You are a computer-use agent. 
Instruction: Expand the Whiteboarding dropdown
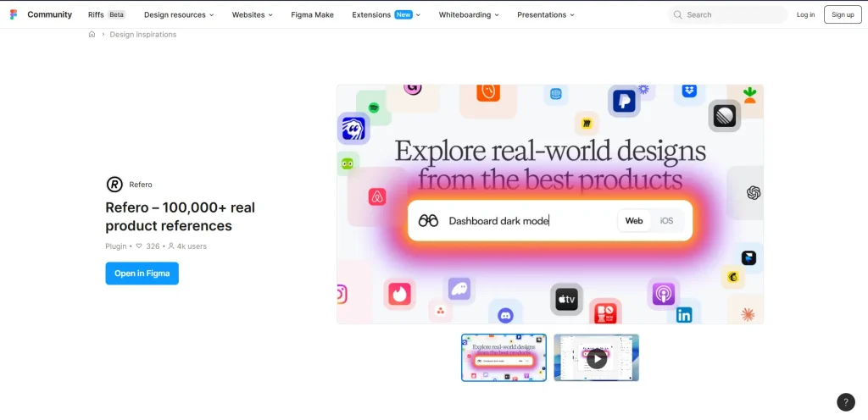coord(469,15)
